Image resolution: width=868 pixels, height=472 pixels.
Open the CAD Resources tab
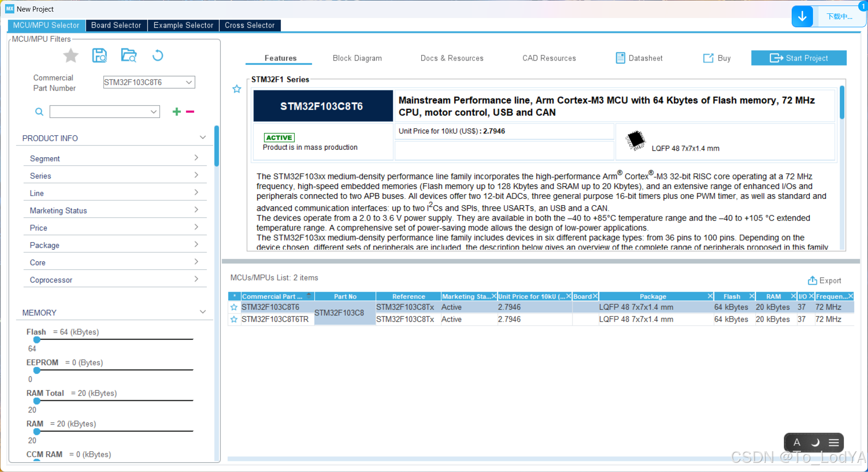[549, 58]
